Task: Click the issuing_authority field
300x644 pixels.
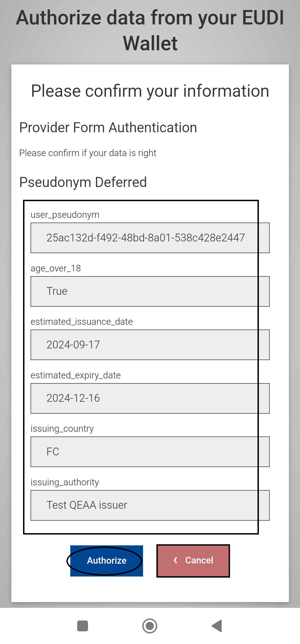Action: tap(150, 505)
